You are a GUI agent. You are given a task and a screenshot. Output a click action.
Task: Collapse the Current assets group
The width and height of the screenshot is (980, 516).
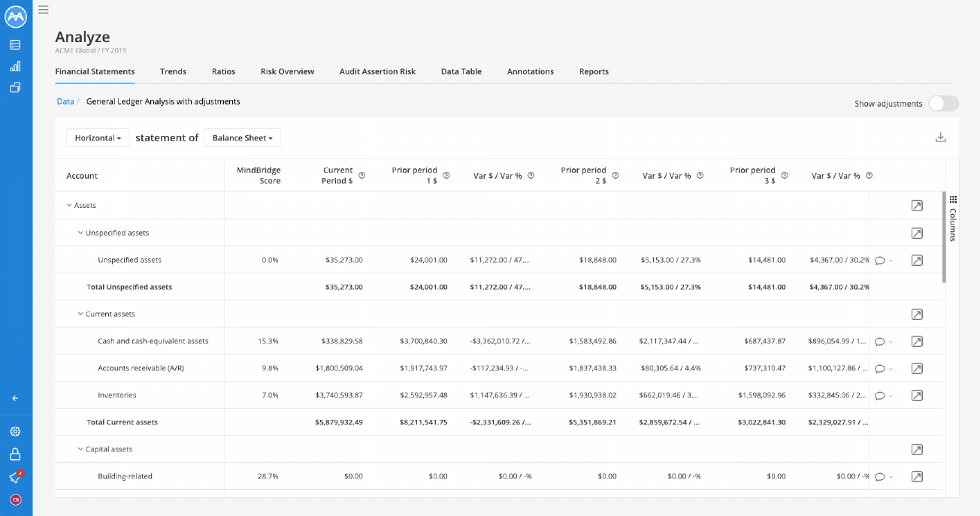[80, 314]
